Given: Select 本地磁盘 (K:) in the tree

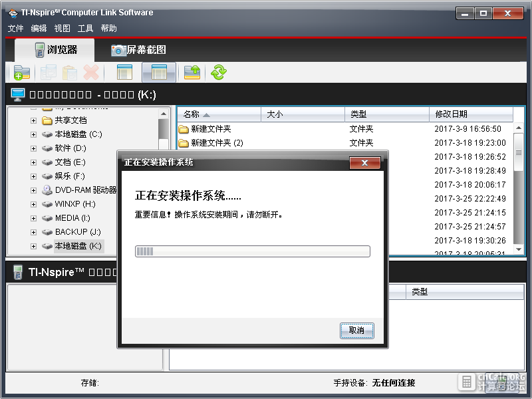Looking at the screenshot, I should coord(78,246).
